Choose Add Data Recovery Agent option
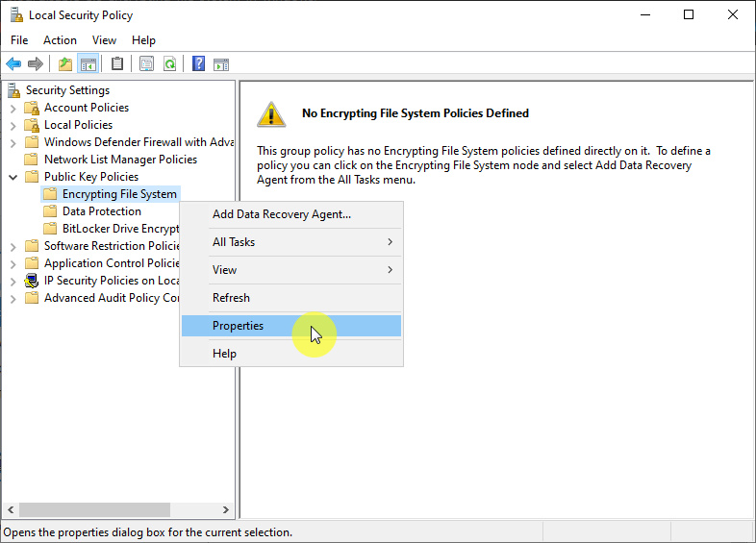756x543 pixels. (x=281, y=214)
